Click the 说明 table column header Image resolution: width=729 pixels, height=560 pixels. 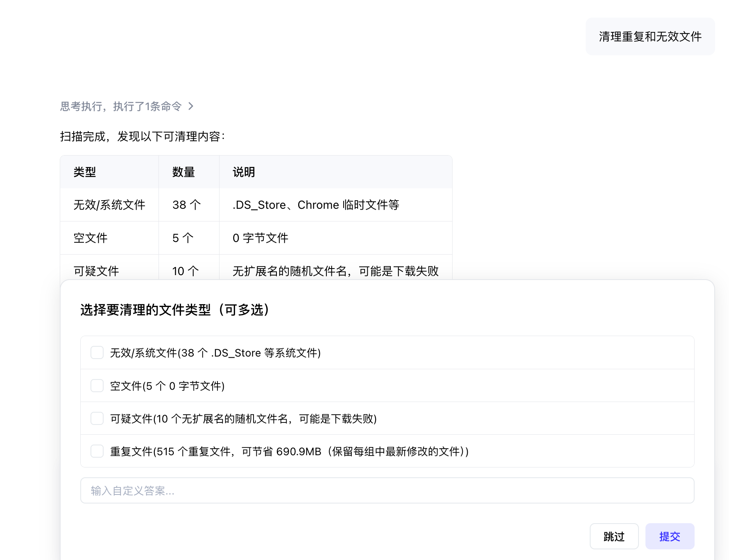(x=244, y=172)
